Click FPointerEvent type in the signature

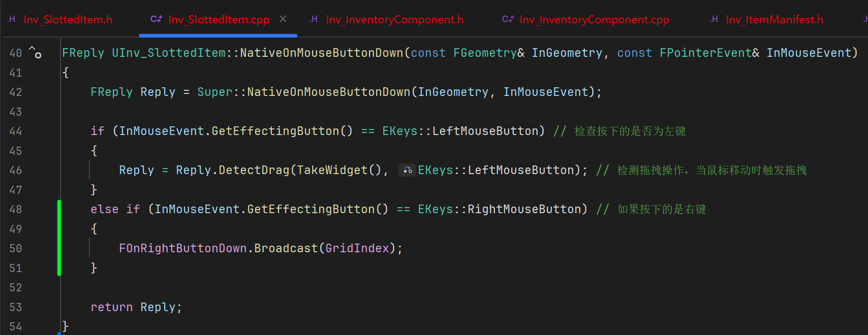click(706, 53)
